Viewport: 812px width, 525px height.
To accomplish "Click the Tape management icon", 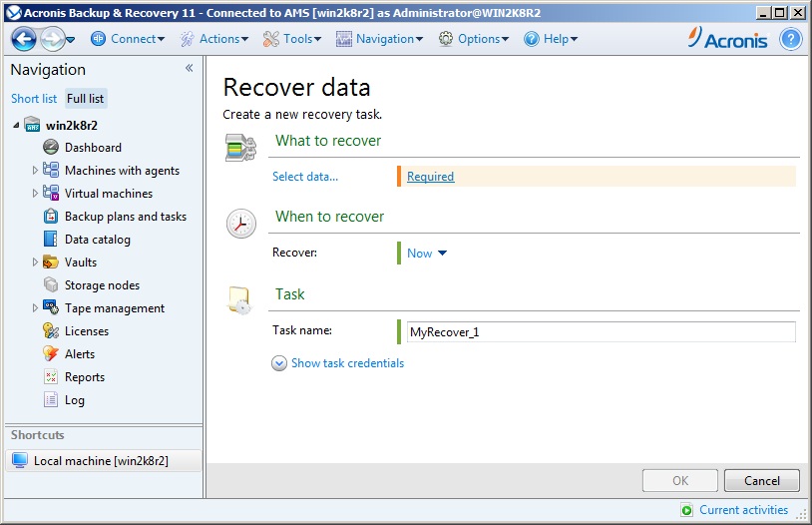I will [x=51, y=307].
